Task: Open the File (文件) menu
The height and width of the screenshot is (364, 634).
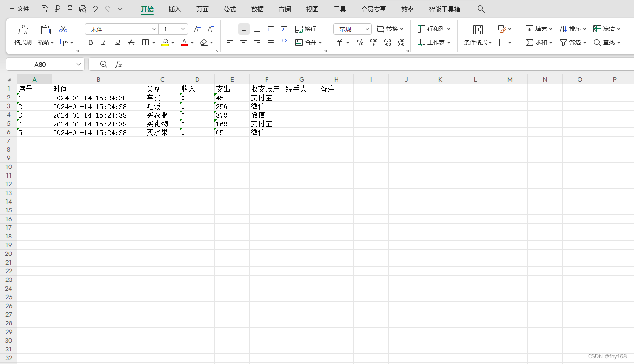Action: 19,9
